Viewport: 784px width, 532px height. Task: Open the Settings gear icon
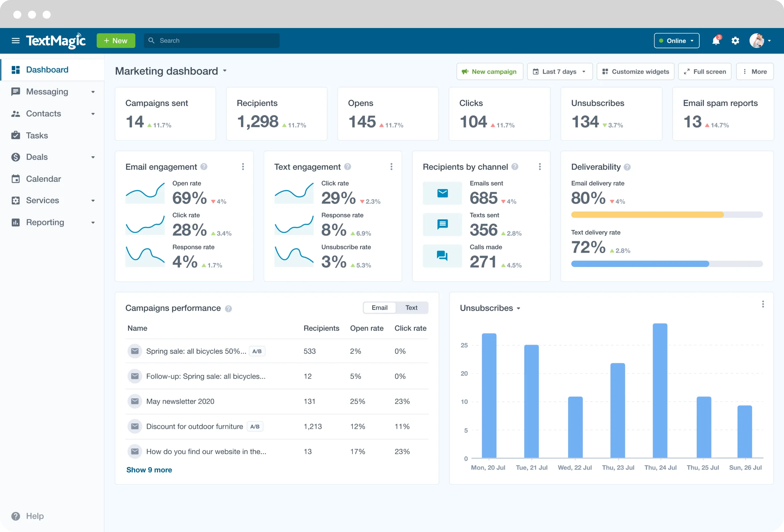(x=735, y=40)
